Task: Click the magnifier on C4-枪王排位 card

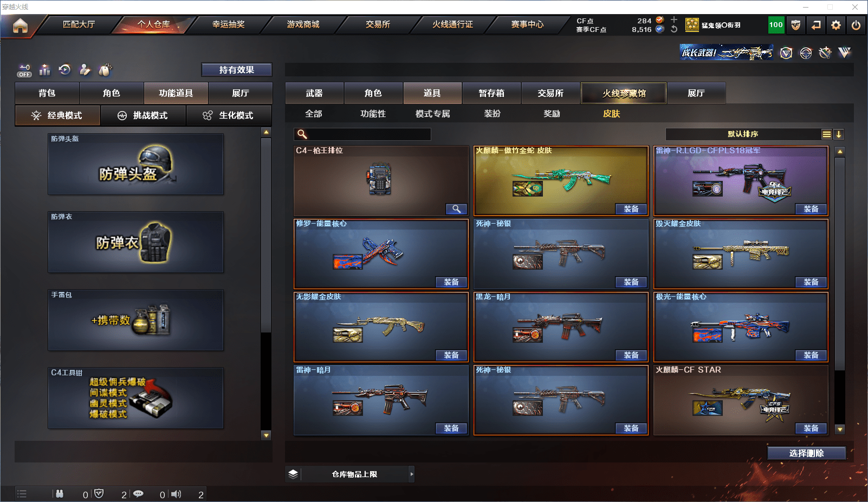Action: click(456, 209)
